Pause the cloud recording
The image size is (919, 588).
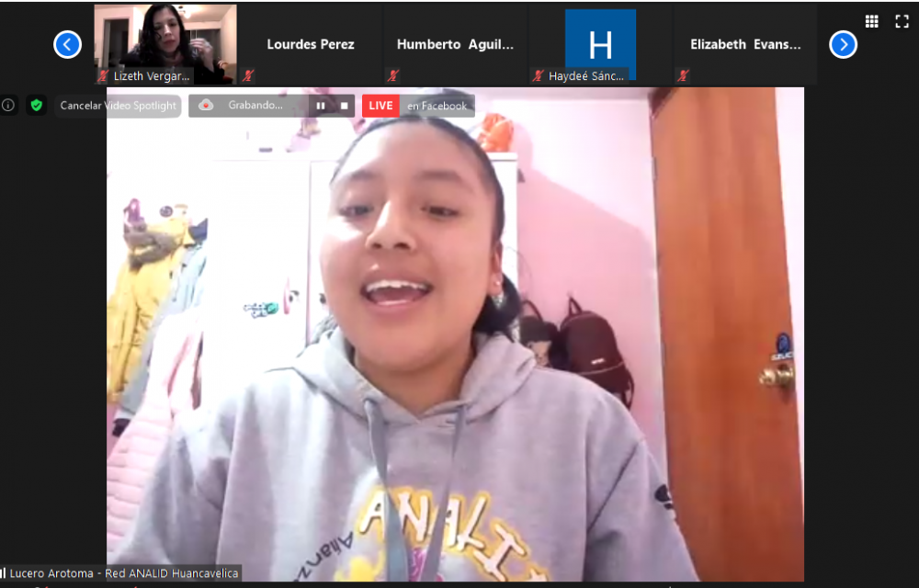tap(321, 106)
